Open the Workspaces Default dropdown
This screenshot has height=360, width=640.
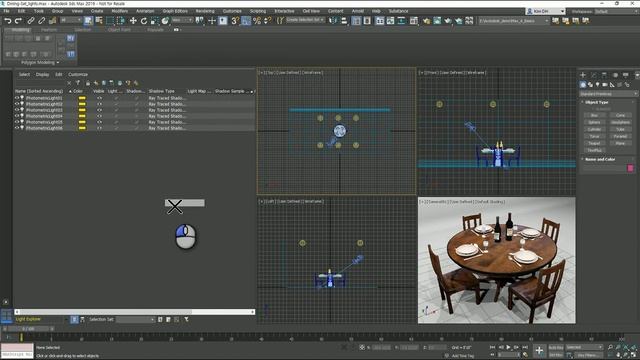coord(616,11)
